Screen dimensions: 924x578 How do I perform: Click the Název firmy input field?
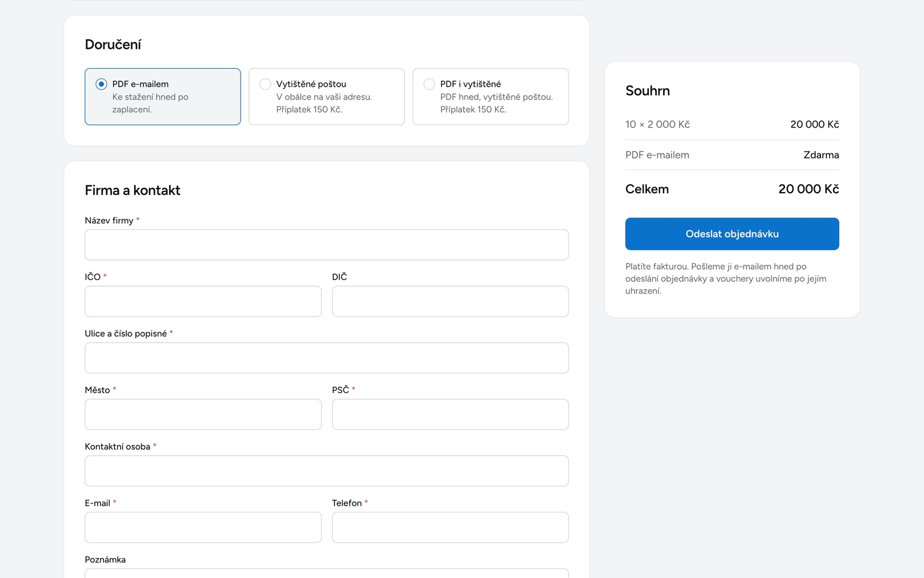coord(327,244)
